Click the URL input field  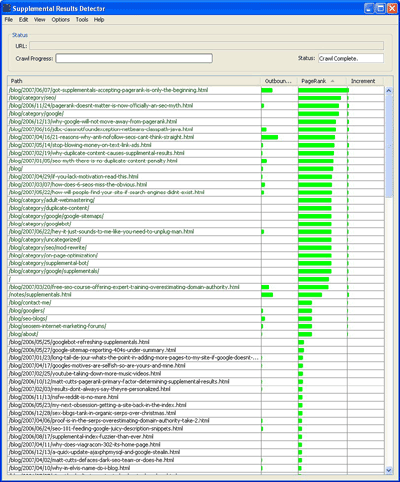click(206, 46)
